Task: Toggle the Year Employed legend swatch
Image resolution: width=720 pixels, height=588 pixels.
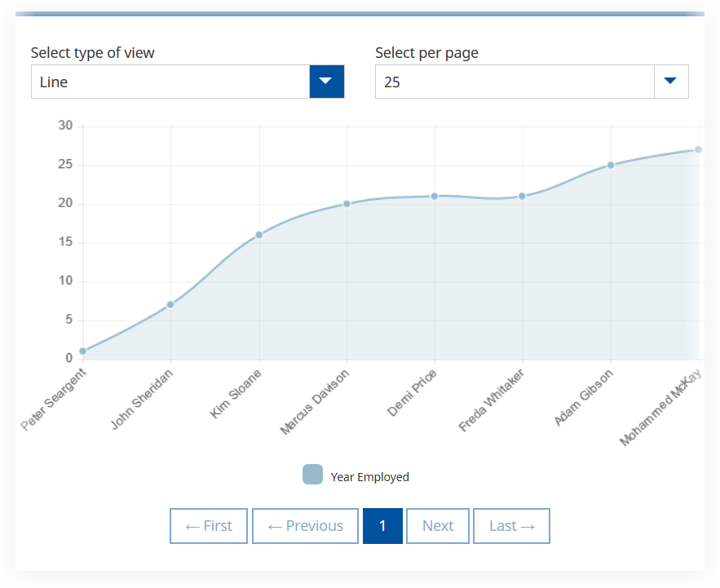Action: (312, 475)
